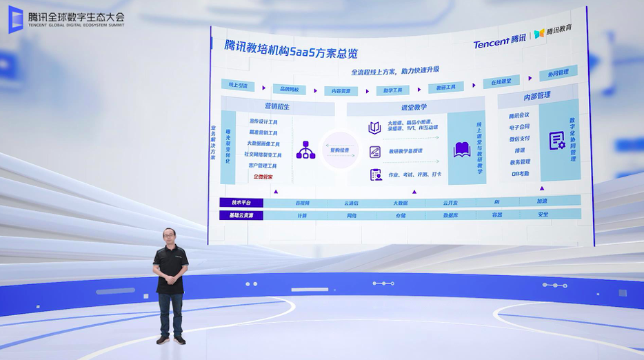The height and width of the screenshot is (360, 644).
Task: Click the red 企微管家 item
Action: [x=263, y=177]
